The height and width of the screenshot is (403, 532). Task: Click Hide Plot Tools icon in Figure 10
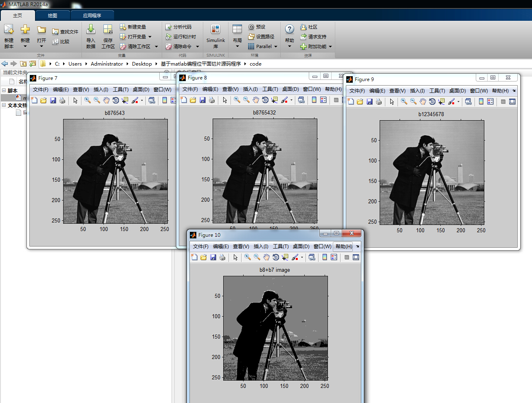[x=347, y=257]
